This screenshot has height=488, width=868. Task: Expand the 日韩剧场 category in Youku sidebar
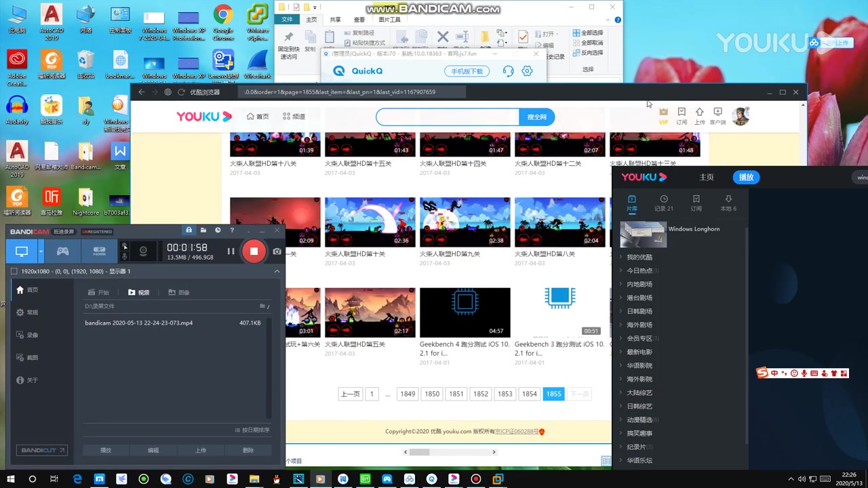click(x=639, y=311)
